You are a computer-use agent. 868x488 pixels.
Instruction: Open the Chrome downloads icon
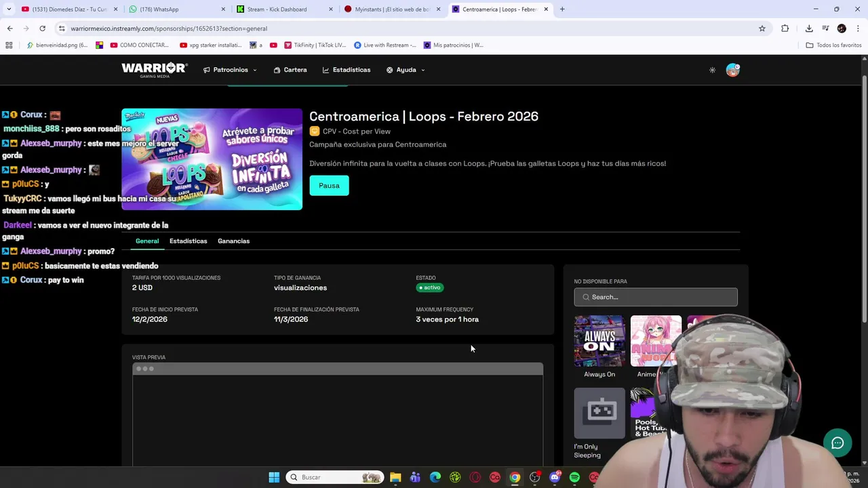point(809,28)
